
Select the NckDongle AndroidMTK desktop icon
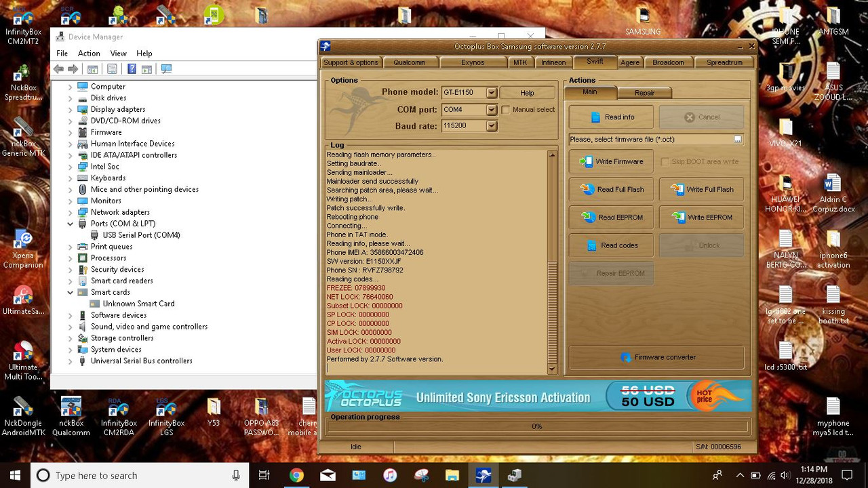(x=24, y=417)
